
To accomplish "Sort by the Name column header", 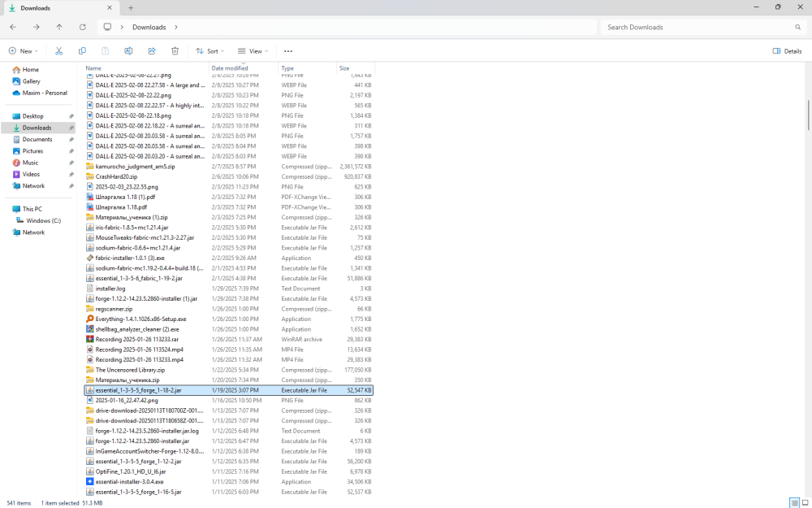I will click(146, 68).
